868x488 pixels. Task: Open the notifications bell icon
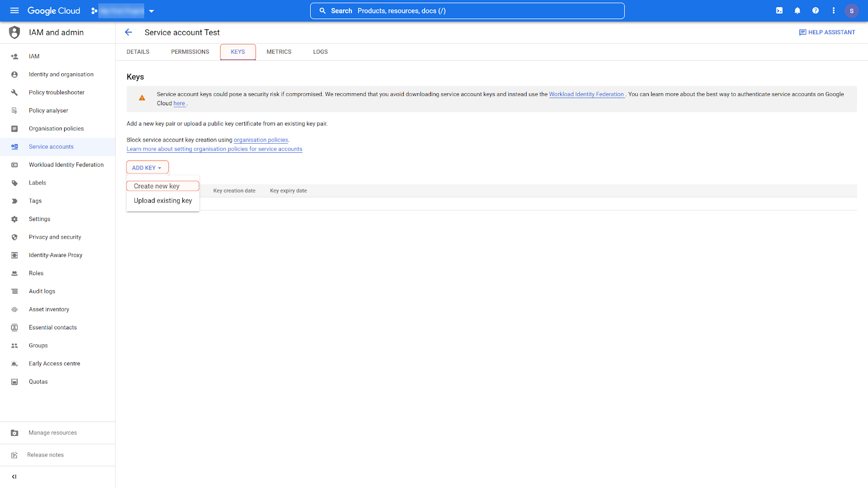797,10
